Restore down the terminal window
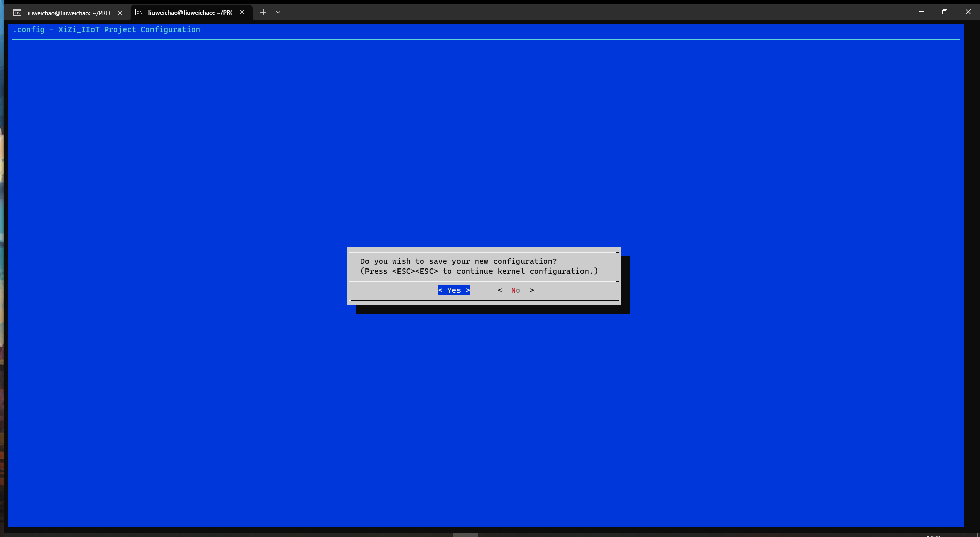The height and width of the screenshot is (537, 980). [944, 12]
